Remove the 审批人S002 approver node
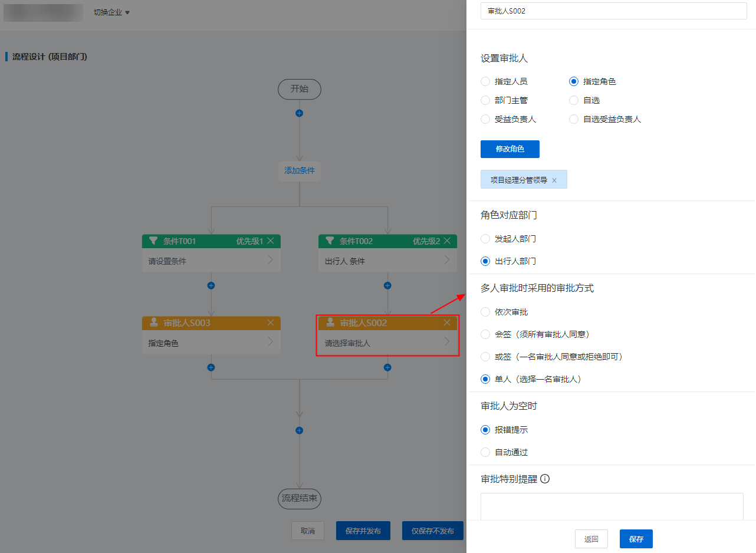Screen dimensions: 756x553 click(x=447, y=322)
